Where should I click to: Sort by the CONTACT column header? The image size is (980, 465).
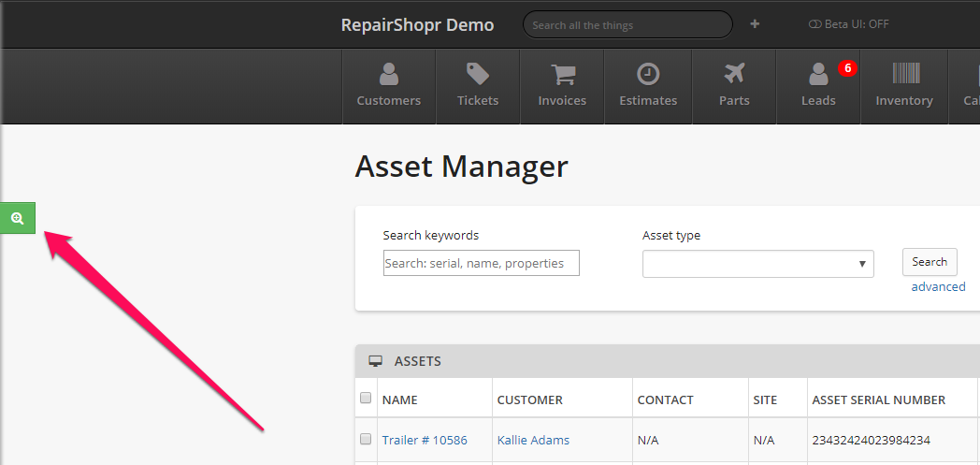666,400
